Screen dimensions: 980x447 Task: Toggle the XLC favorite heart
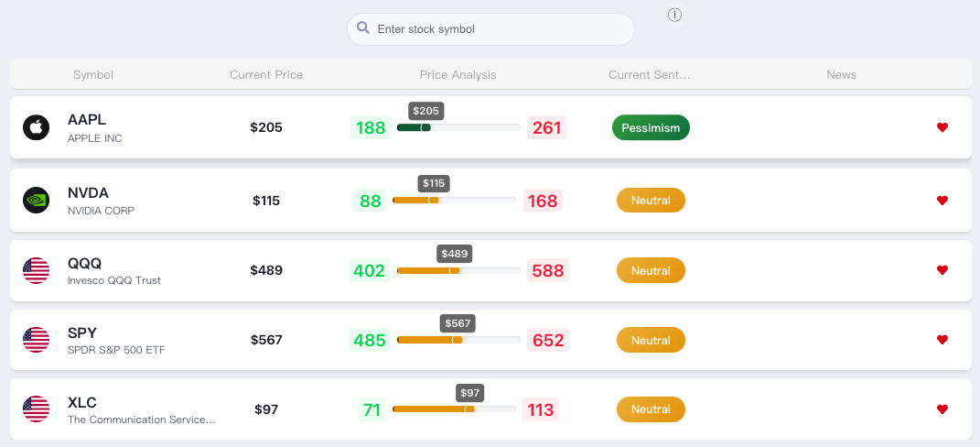(x=942, y=409)
